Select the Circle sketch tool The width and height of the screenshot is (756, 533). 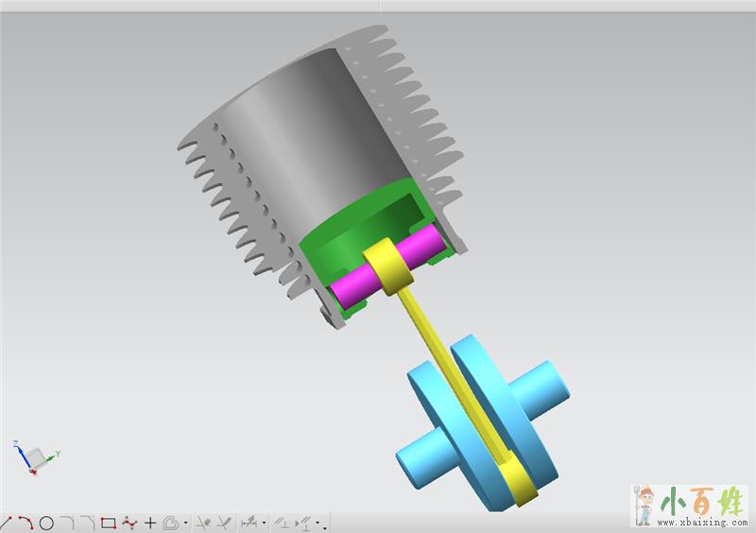(x=45, y=523)
